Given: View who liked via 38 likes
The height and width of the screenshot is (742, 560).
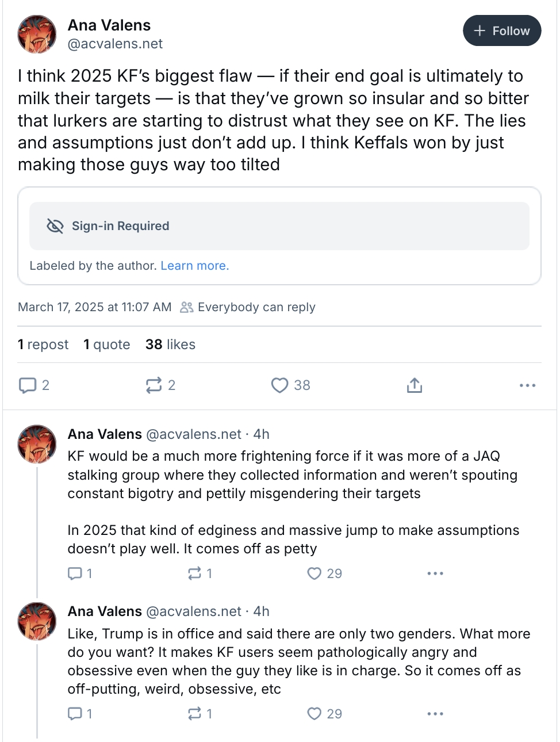Looking at the screenshot, I should pyautogui.click(x=170, y=345).
